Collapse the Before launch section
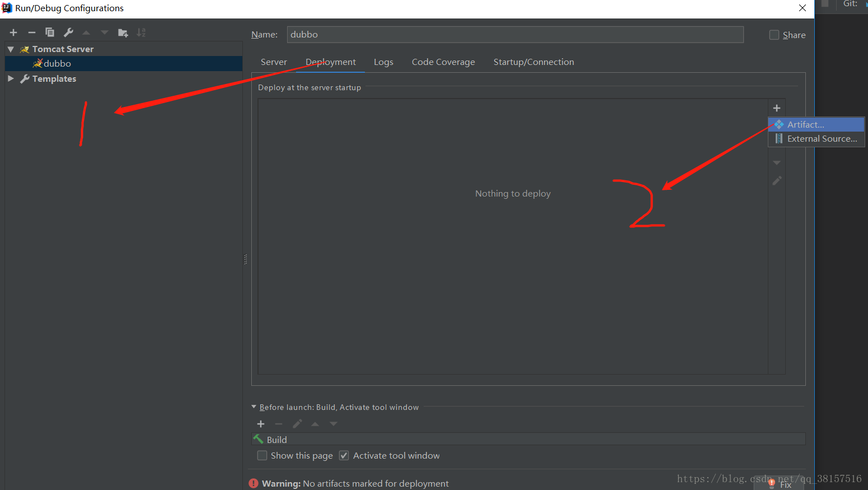The image size is (868, 490). coord(254,407)
